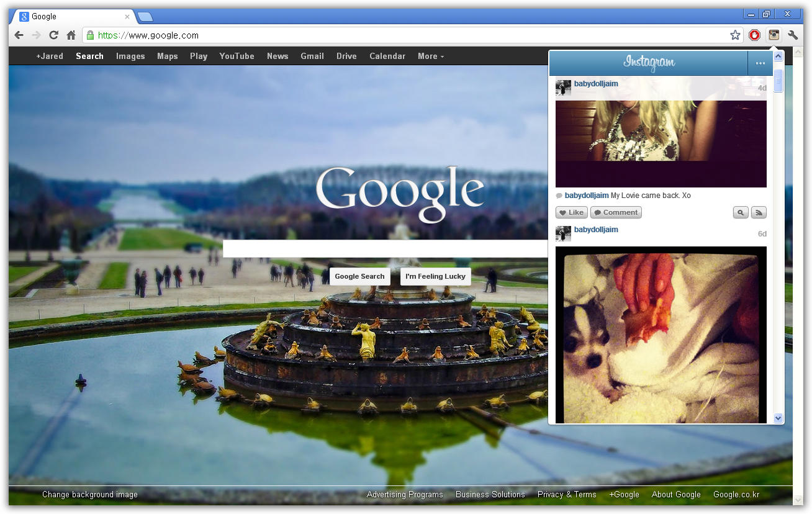The image size is (812, 514).
Task: Open Advertising Programs link
Action: pyautogui.click(x=405, y=495)
